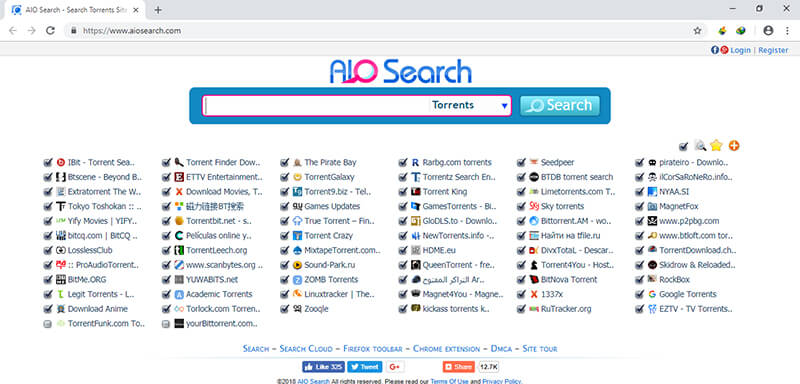Click the blue Search button
The width and height of the screenshot is (800, 384).
click(560, 106)
